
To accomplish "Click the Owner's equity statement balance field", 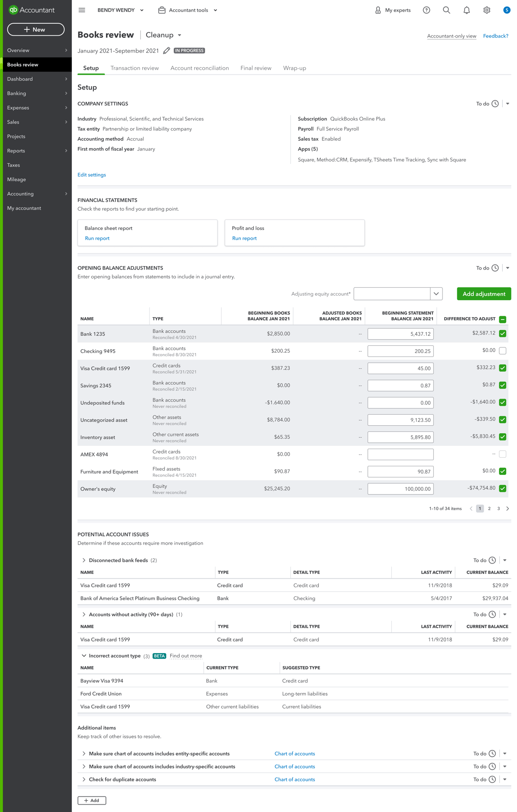I will click(400, 489).
